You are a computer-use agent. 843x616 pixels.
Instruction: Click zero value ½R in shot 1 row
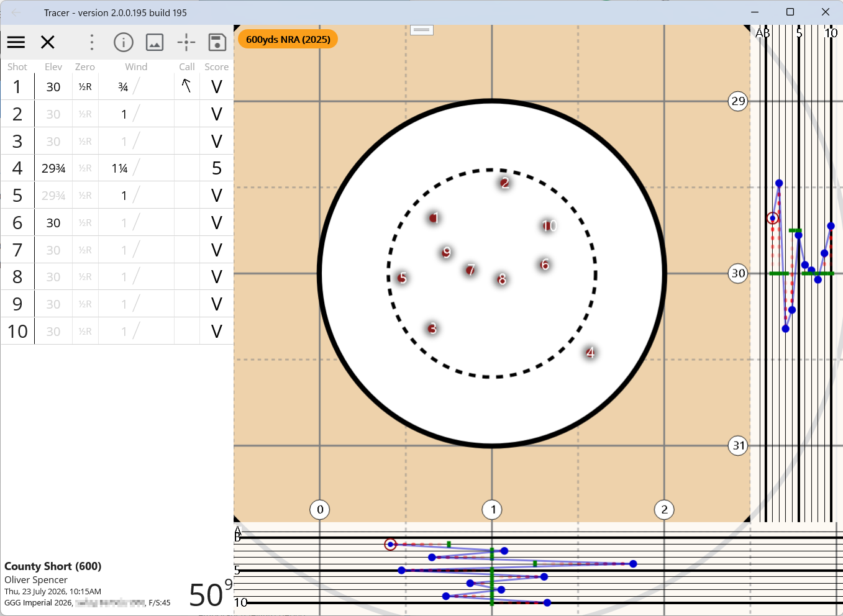click(85, 87)
